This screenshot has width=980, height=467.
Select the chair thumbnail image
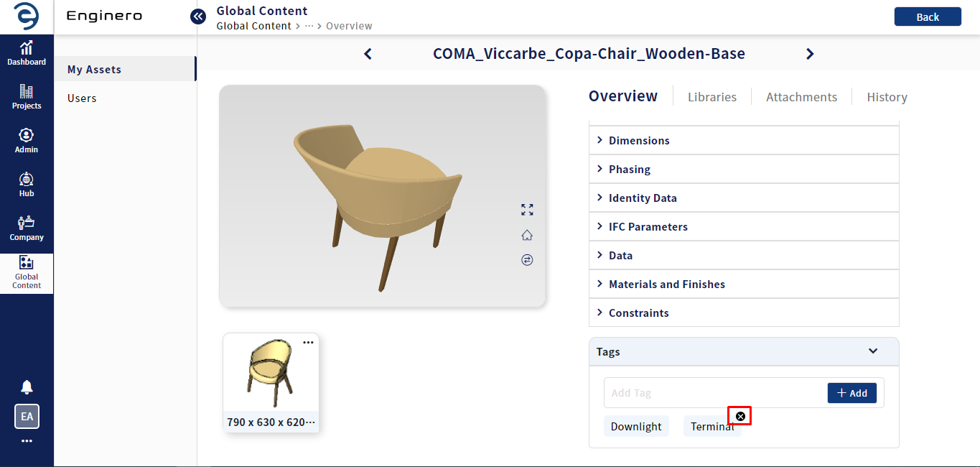[271, 373]
